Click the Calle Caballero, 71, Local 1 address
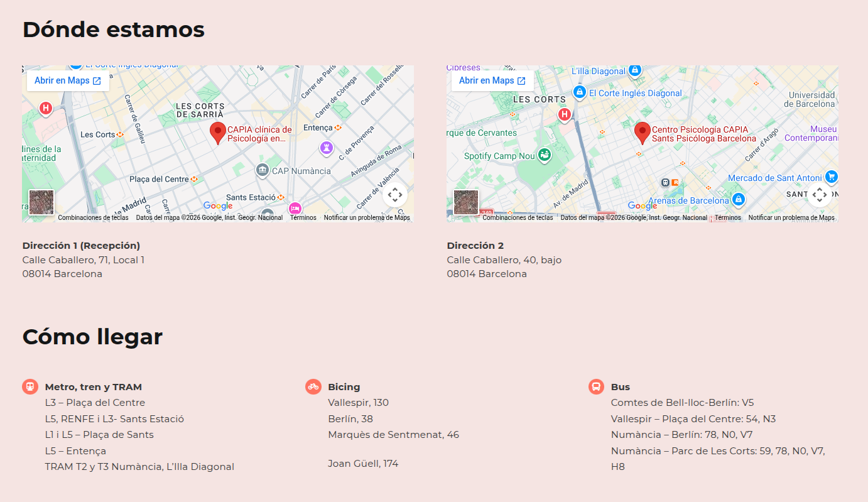 point(84,259)
